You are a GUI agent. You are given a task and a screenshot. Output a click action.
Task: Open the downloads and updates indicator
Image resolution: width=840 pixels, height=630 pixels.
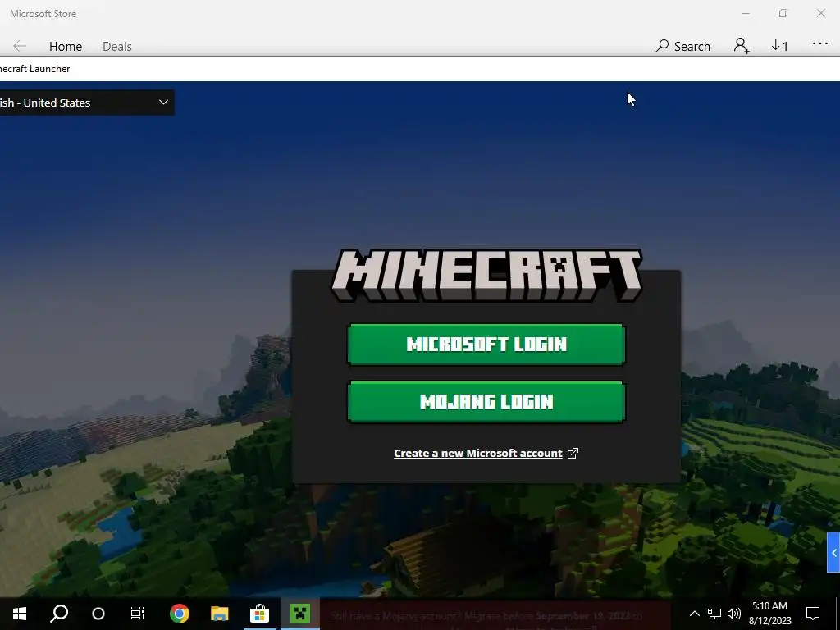[x=779, y=47]
